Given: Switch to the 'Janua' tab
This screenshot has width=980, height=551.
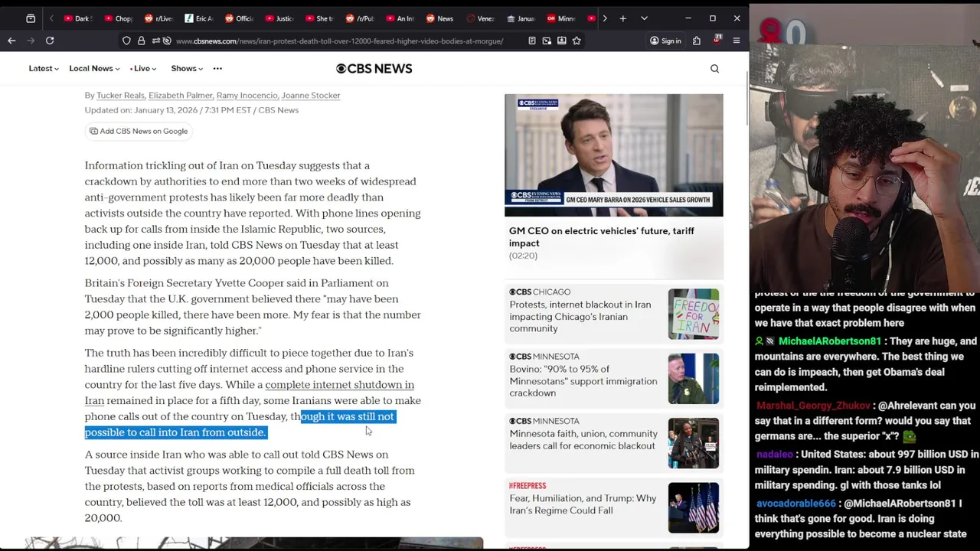Looking at the screenshot, I should (521, 18).
